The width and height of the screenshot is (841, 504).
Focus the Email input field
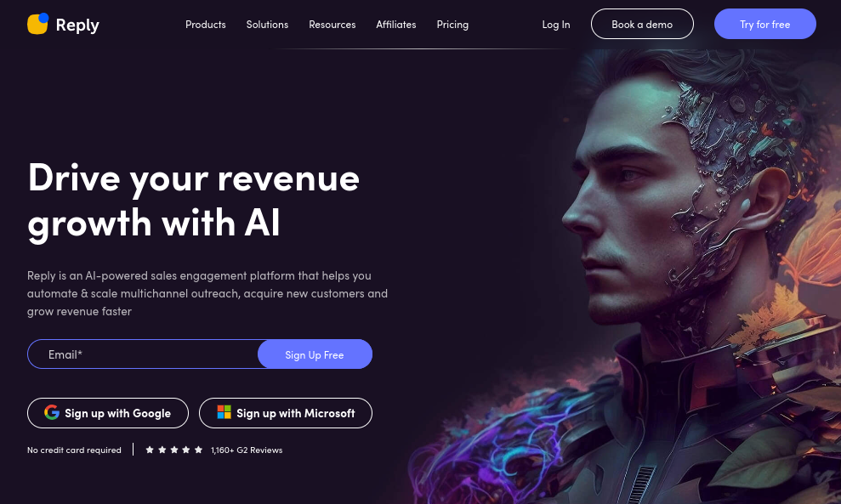click(x=143, y=354)
